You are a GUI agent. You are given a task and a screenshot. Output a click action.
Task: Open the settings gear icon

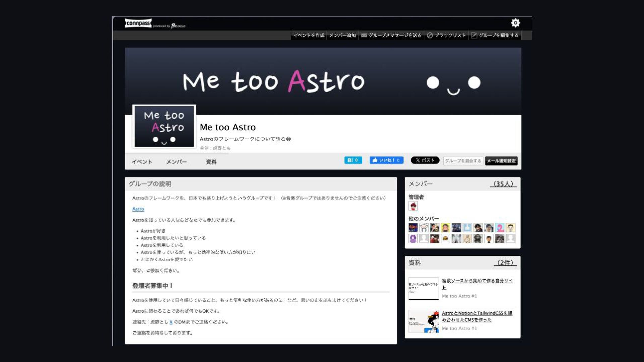[x=515, y=23]
